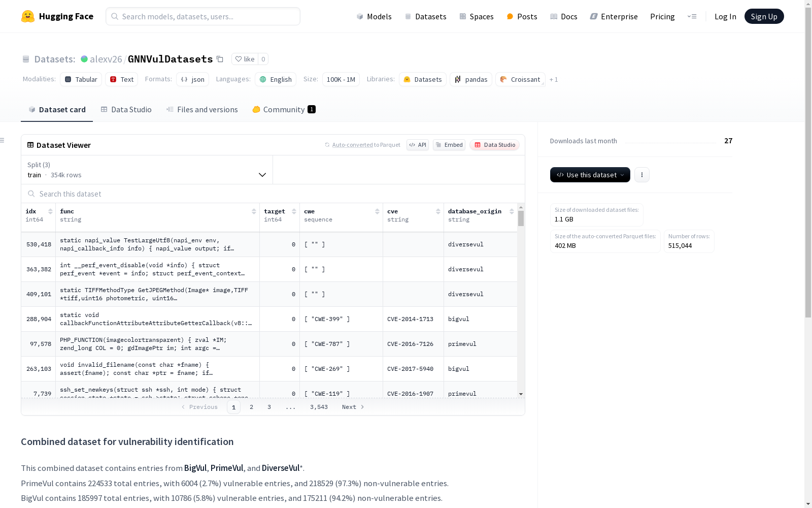The image size is (812, 508).
Task: Sort the func column using its arrows
Action: 254,211
